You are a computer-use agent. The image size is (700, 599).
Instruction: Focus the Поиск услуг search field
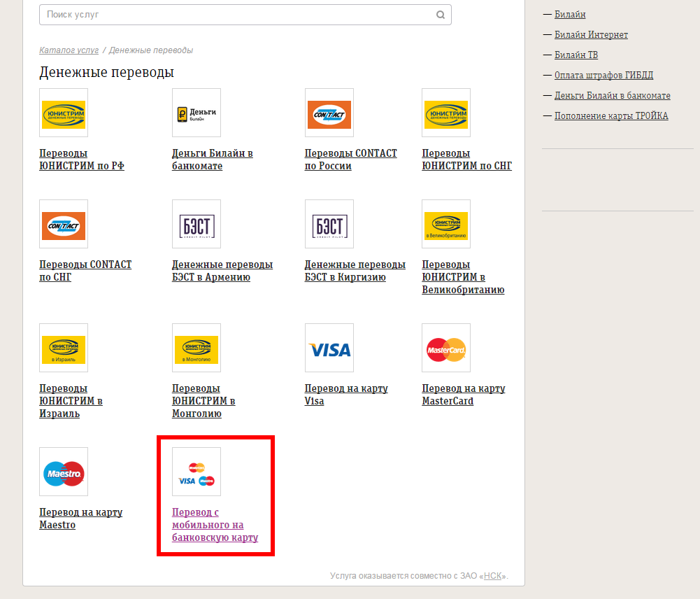245,15
